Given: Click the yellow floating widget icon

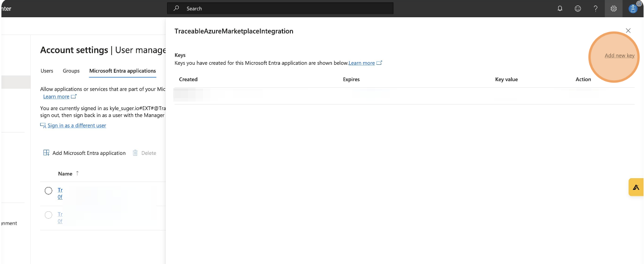Looking at the screenshot, I should point(636,187).
